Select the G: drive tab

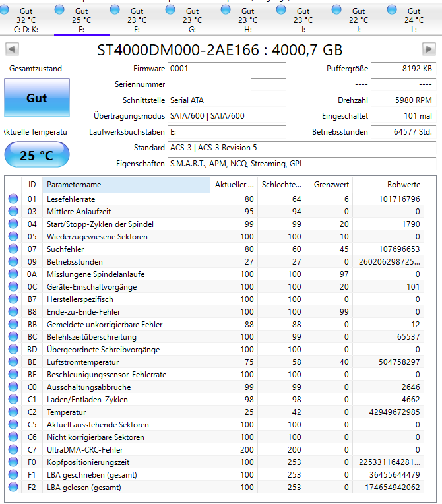192,20
